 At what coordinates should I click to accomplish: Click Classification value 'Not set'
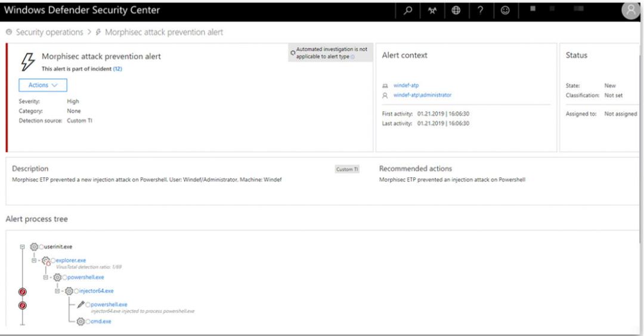(613, 95)
